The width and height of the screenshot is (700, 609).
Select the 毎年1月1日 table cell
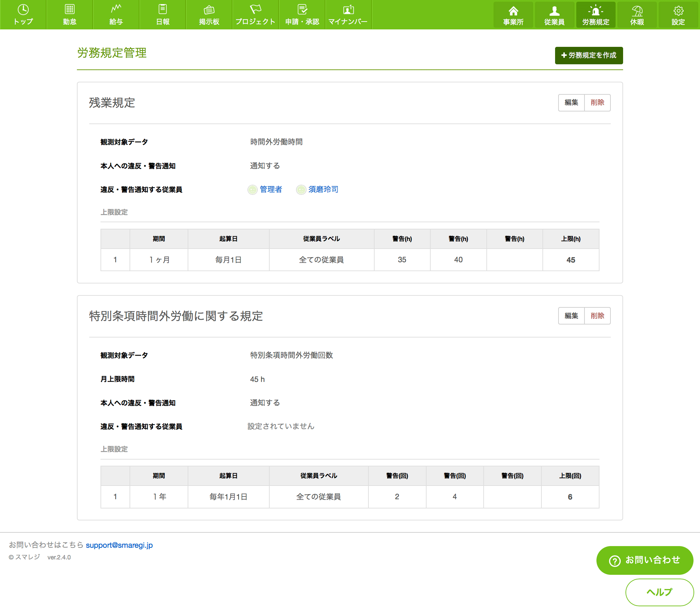(228, 497)
